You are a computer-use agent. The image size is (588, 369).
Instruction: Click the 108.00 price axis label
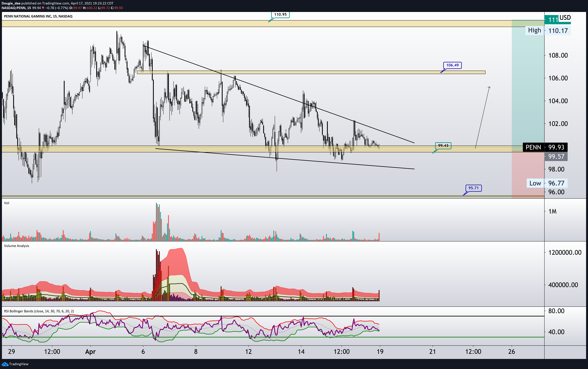click(x=558, y=55)
